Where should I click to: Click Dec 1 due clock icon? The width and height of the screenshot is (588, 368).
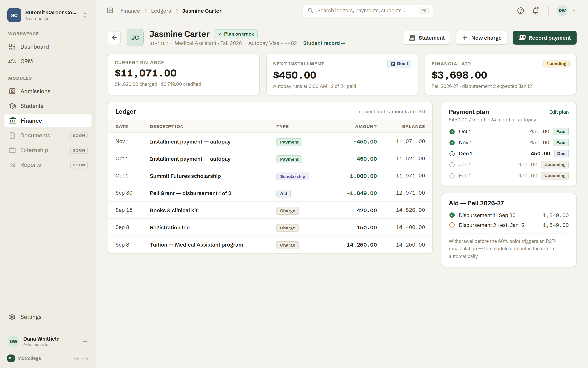tap(452, 154)
